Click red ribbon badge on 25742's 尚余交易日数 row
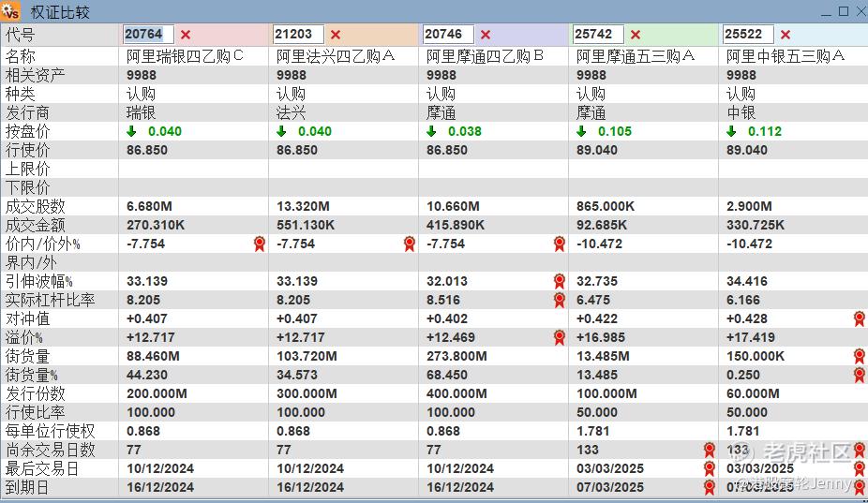The height and width of the screenshot is (503, 868). pos(710,450)
